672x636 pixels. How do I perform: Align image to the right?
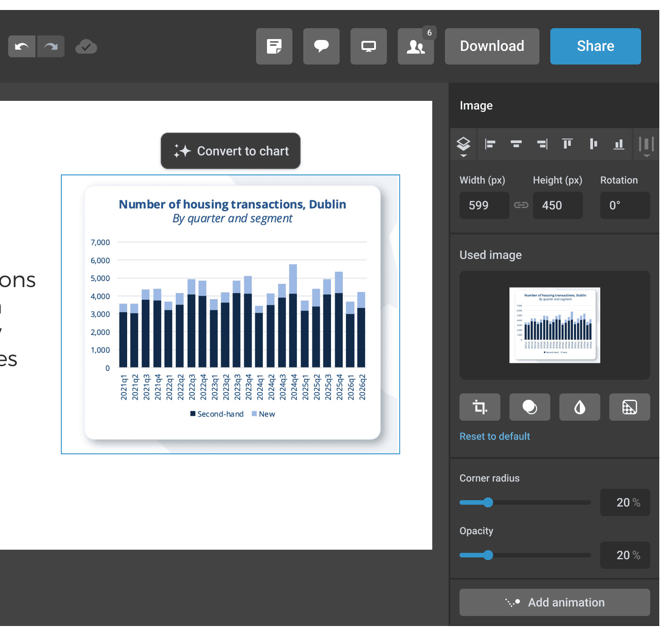542,144
